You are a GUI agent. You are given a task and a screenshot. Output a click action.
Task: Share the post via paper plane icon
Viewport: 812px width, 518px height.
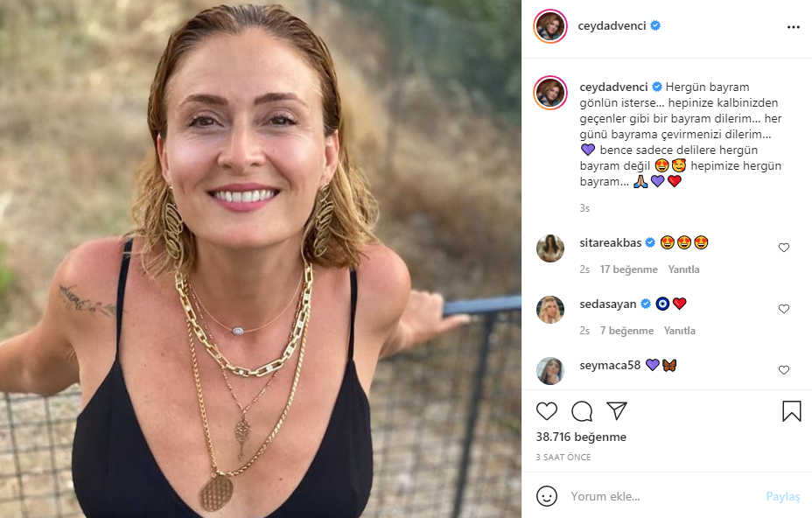pyautogui.click(x=617, y=411)
